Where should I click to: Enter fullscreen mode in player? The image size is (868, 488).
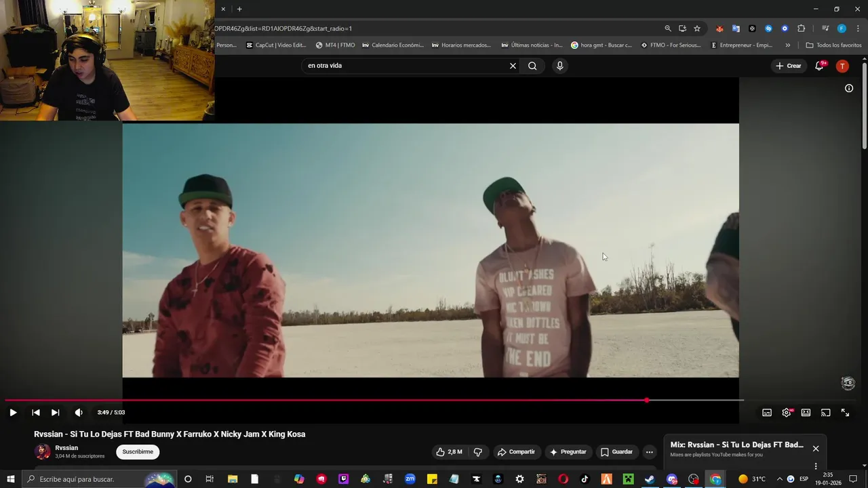[x=845, y=412]
